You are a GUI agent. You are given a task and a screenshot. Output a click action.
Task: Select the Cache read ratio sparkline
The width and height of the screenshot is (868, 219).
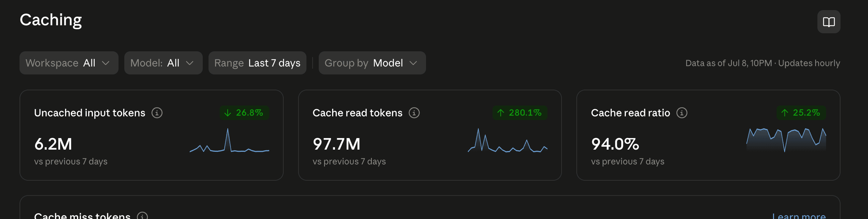(786, 139)
